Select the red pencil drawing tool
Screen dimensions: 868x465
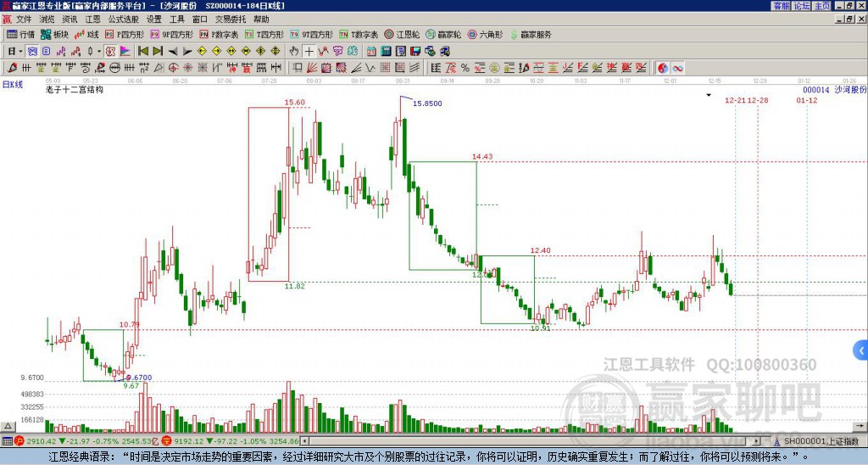click(12, 68)
